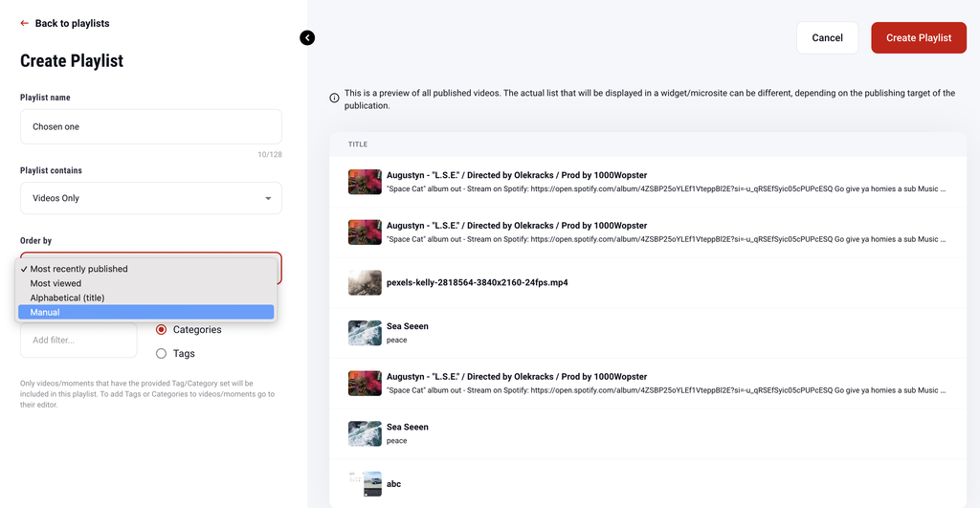Select Manual ordering option
Viewport: 980px width, 508px height.
45,312
